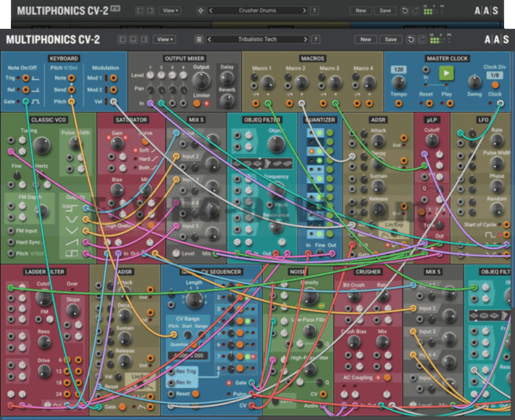The width and height of the screenshot is (515, 420).
Task: Click the Tribalistic Tech preset name field
Action: pyautogui.click(x=257, y=39)
